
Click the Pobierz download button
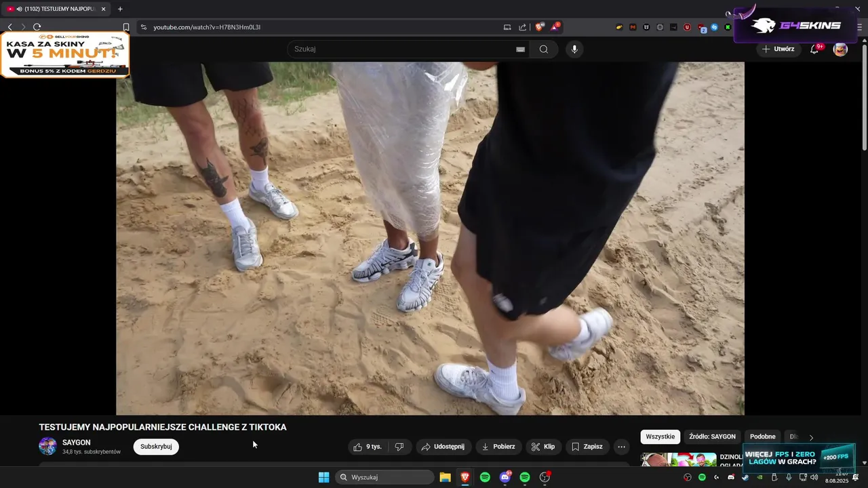pyautogui.click(x=498, y=447)
